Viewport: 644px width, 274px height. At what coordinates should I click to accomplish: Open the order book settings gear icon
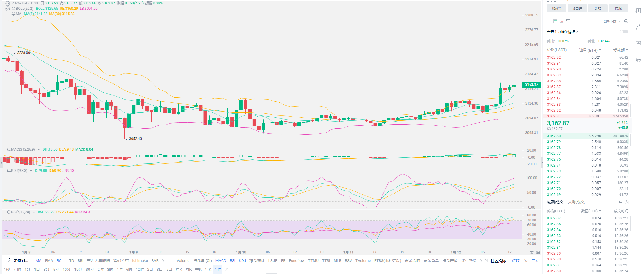tap(626, 21)
